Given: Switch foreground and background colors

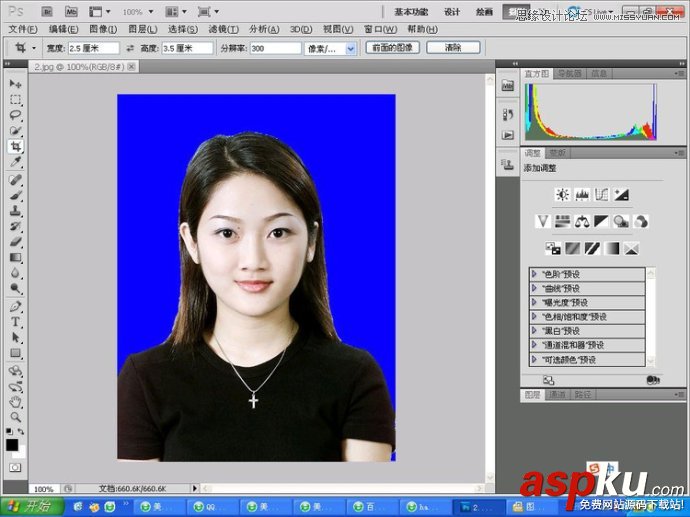Looking at the screenshot, I should 21,432.
